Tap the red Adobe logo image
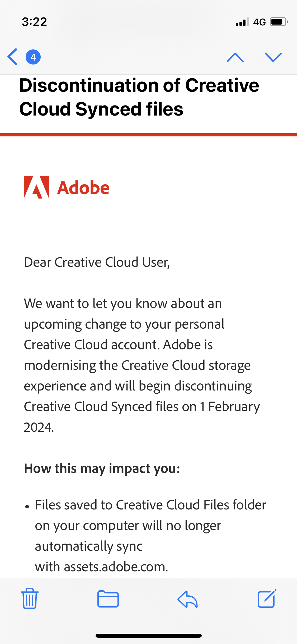The height and width of the screenshot is (644, 297). tap(67, 187)
